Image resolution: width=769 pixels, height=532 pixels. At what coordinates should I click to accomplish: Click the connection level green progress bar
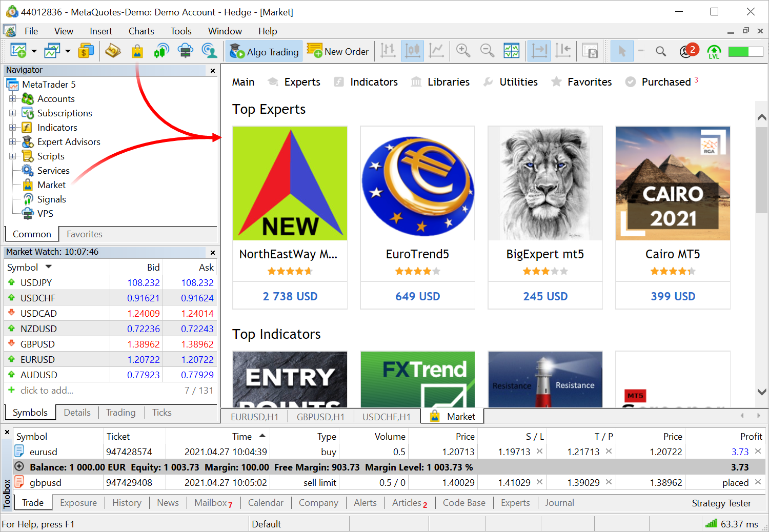(745, 51)
